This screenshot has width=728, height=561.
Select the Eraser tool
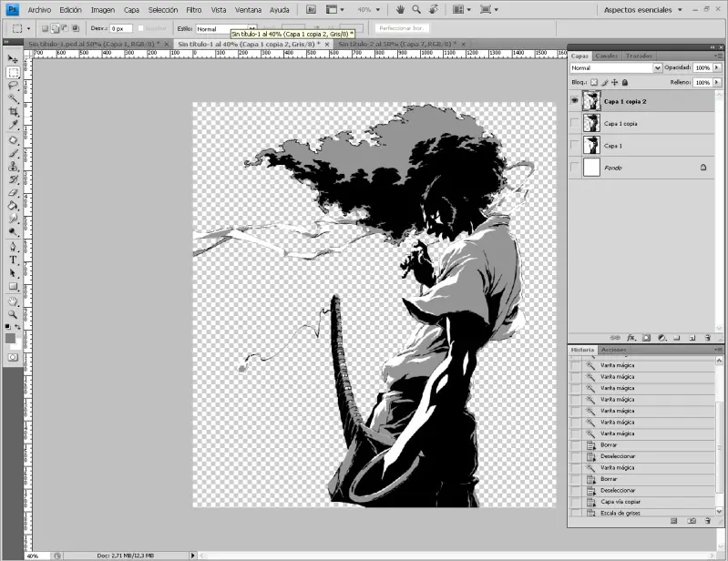pos(13,192)
